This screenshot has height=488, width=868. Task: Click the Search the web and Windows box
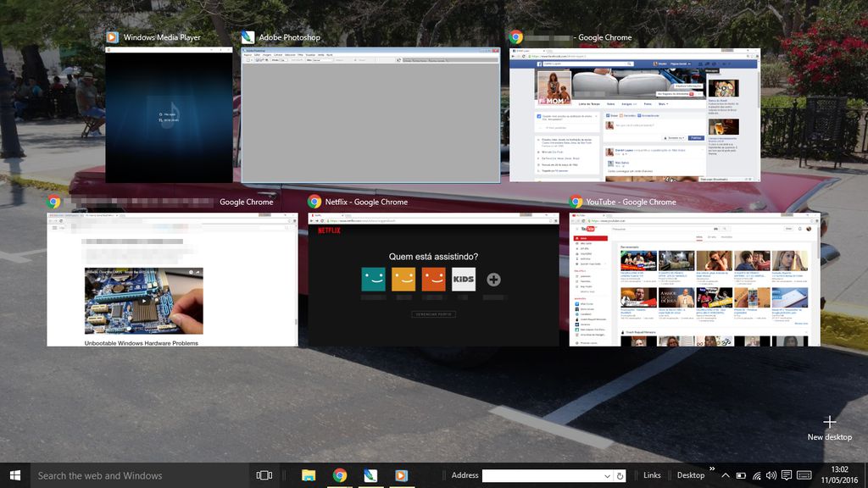(140, 475)
